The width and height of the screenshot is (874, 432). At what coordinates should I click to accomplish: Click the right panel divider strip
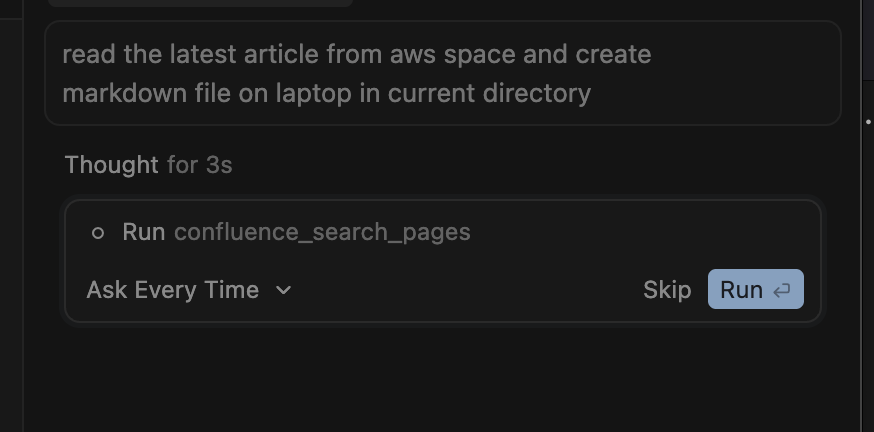click(x=862, y=250)
